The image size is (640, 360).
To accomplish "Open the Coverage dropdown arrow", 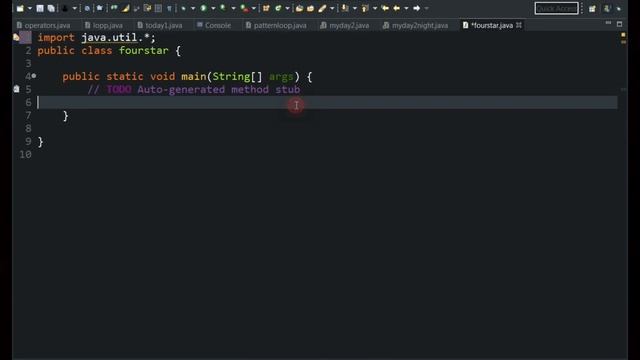I will tap(233, 8).
